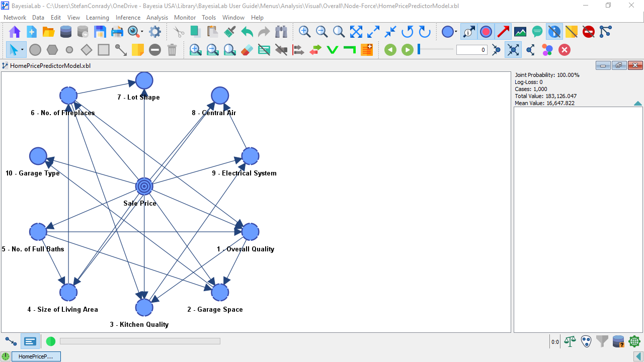Click the hexagon node creation tool
Image resolution: width=644 pixels, height=362 pixels.
[x=52, y=50]
